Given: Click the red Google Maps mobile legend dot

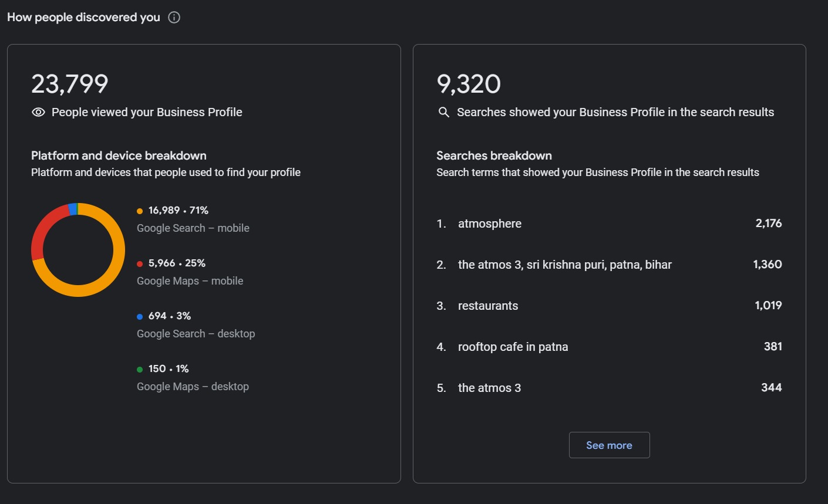Looking at the screenshot, I should pos(140,264).
